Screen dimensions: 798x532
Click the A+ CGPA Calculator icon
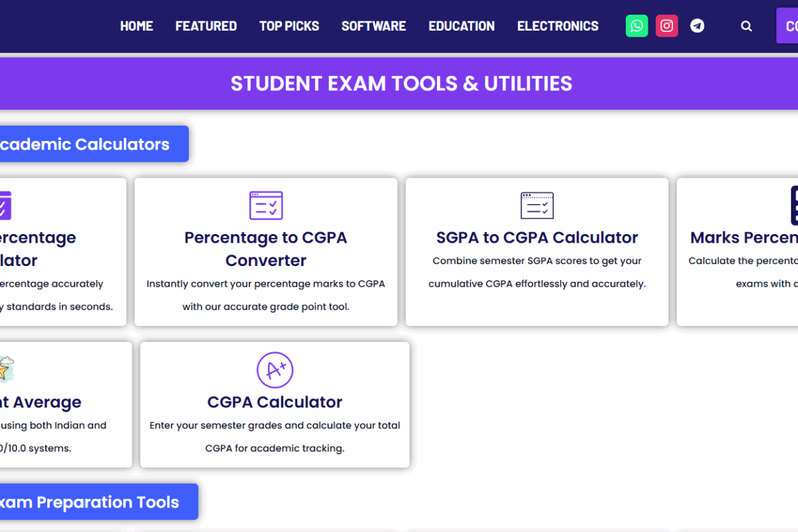[x=275, y=370]
